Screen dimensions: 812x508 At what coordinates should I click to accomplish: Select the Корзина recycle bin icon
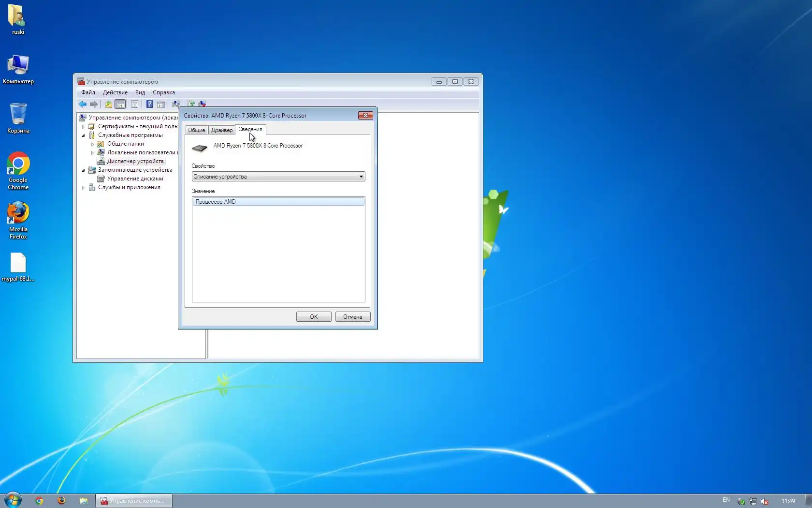pos(18,118)
